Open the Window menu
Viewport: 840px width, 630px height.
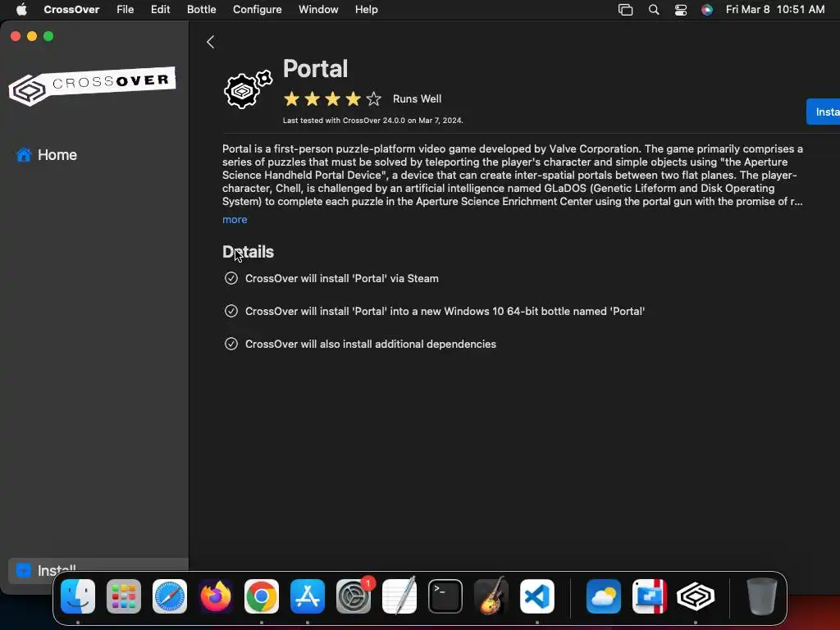318,10
